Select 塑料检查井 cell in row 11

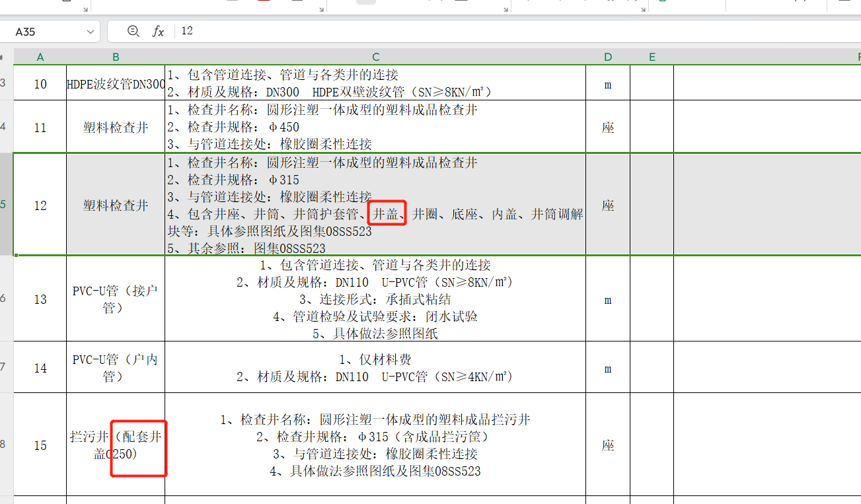point(116,127)
